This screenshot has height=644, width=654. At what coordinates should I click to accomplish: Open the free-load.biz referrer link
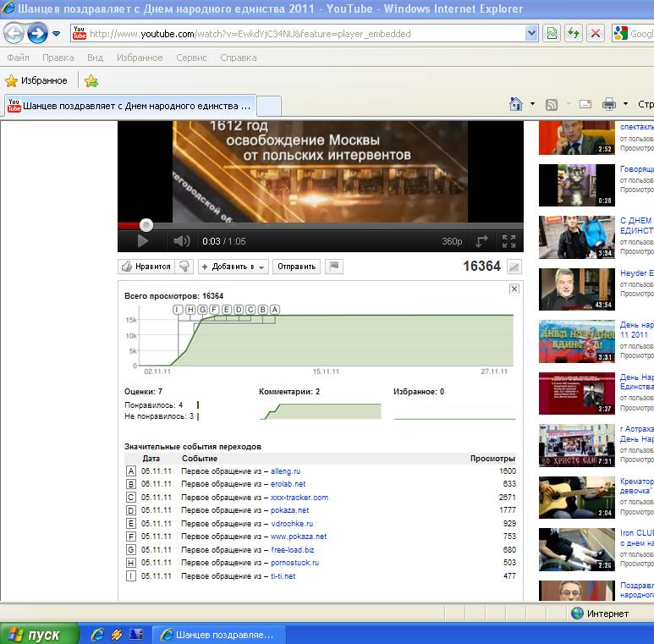[x=293, y=550]
